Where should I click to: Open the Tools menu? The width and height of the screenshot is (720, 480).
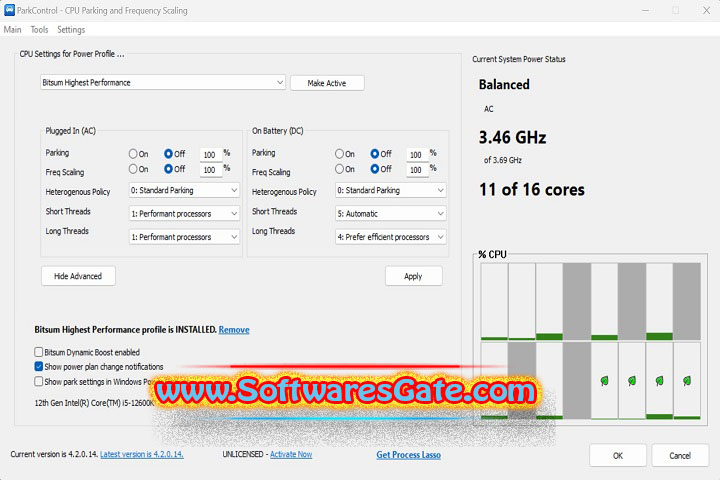coord(39,30)
